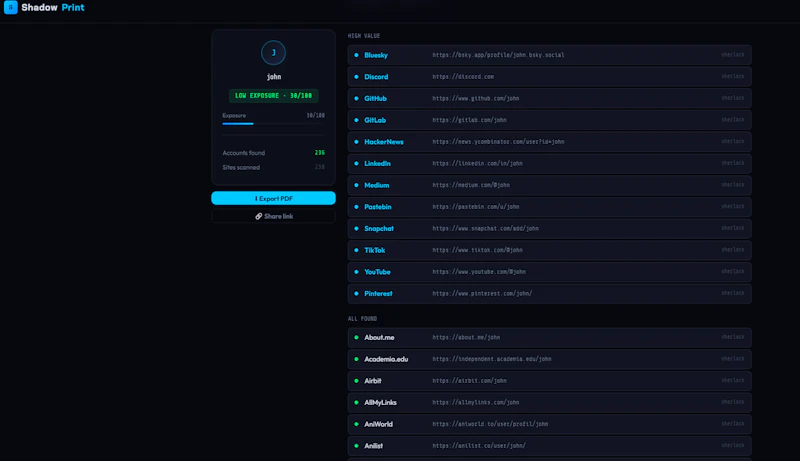Select the Pastebin row name

(378, 207)
